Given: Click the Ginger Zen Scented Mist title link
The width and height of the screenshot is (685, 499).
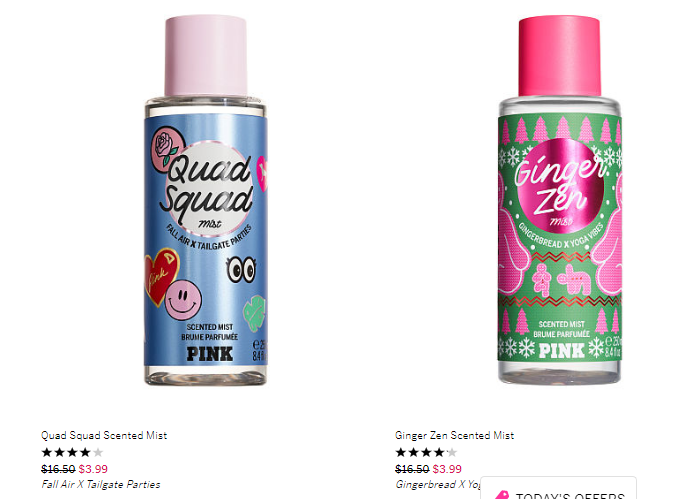Looking at the screenshot, I should click(x=454, y=435).
